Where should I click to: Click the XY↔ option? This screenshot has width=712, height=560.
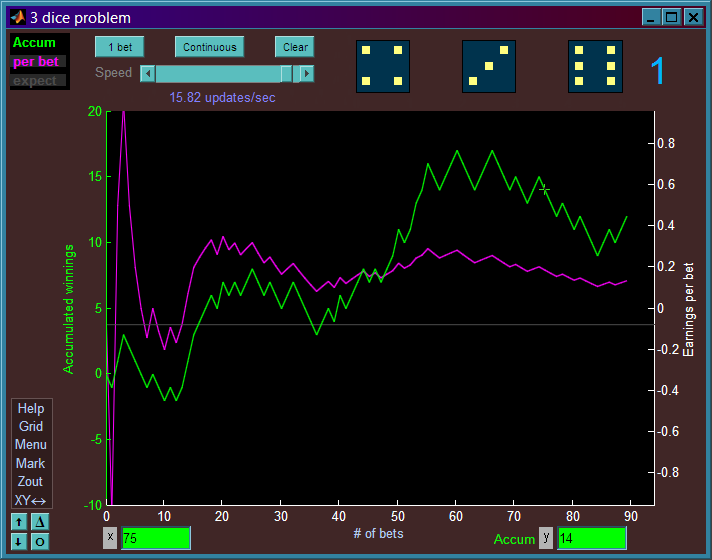coord(30,500)
